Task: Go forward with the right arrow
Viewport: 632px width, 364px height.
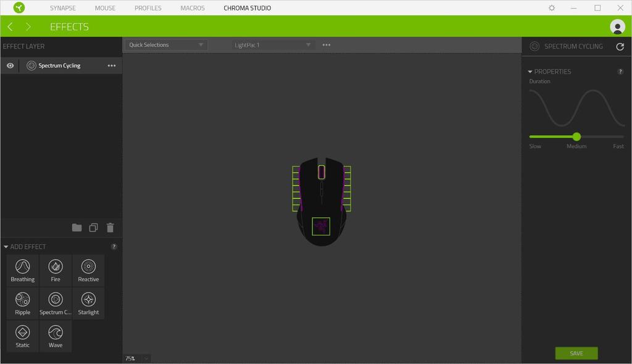Action: pos(28,27)
